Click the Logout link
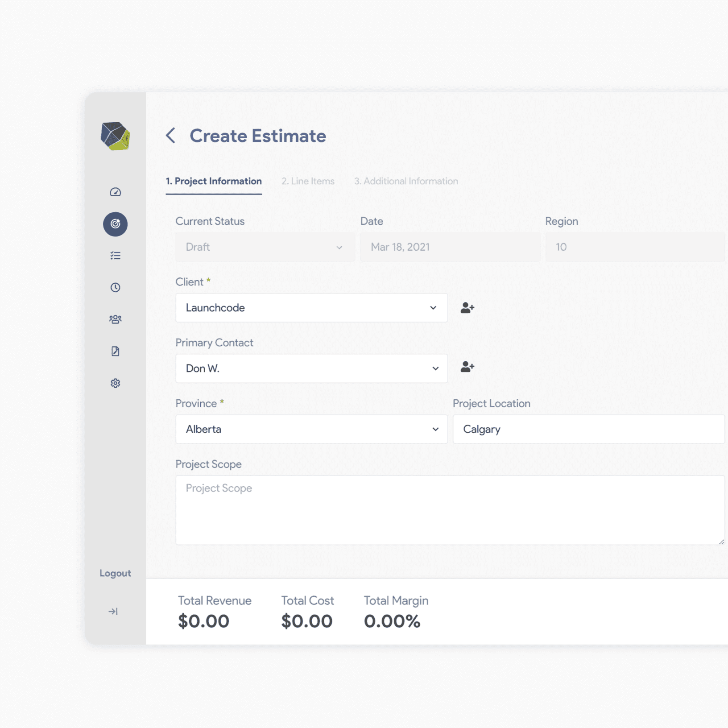This screenshot has height=728, width=728. coord(115,573)
